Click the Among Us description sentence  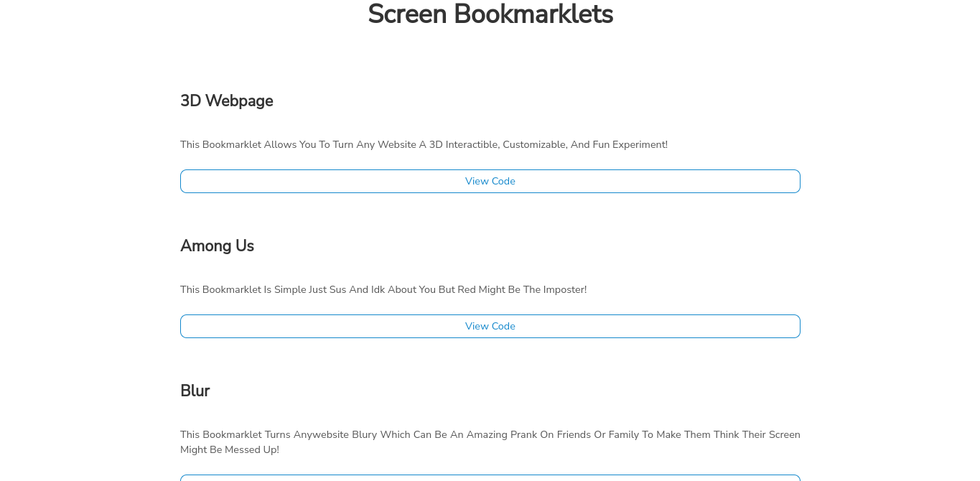[x=383, y=289]
